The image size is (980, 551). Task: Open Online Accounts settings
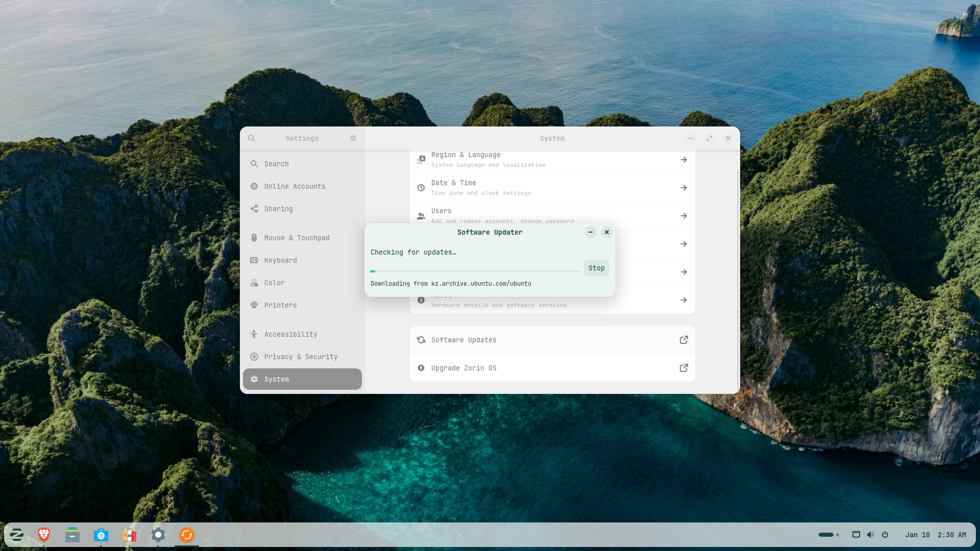point(295,186)
